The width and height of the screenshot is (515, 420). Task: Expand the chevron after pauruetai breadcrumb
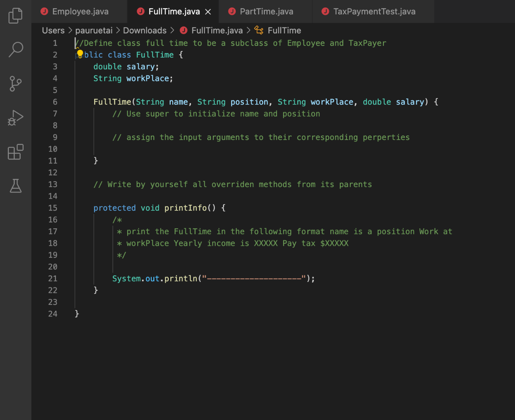click(x=118, y=30)
